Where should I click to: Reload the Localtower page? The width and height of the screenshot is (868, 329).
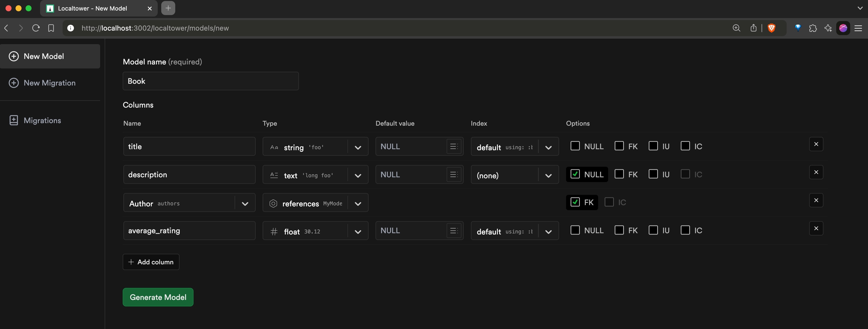36,28
